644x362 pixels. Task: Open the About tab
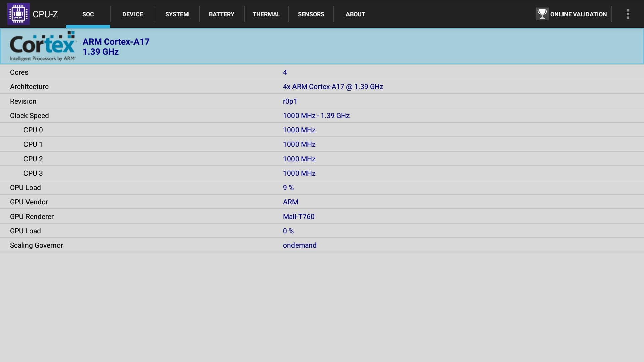pyautogui.click(x=355, y=14)
